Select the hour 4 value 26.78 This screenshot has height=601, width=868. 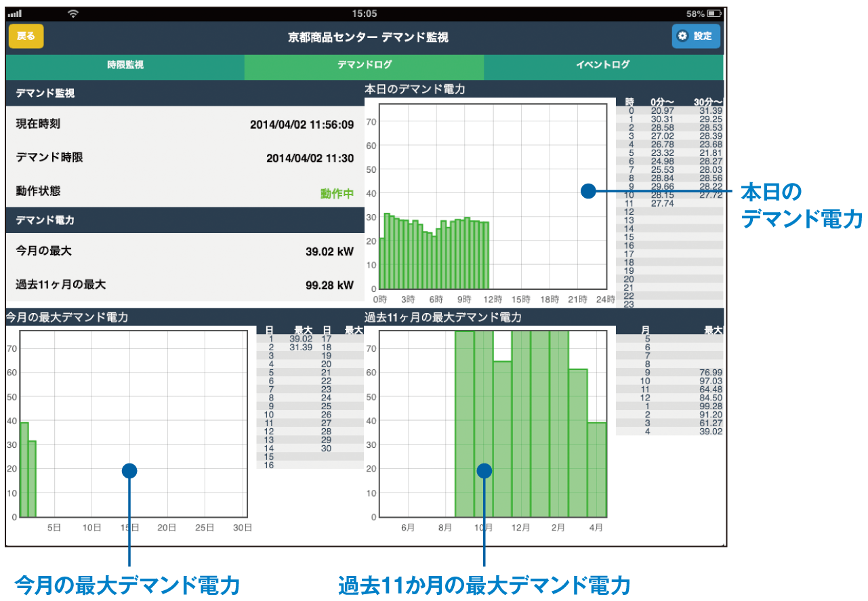point(662,144)
